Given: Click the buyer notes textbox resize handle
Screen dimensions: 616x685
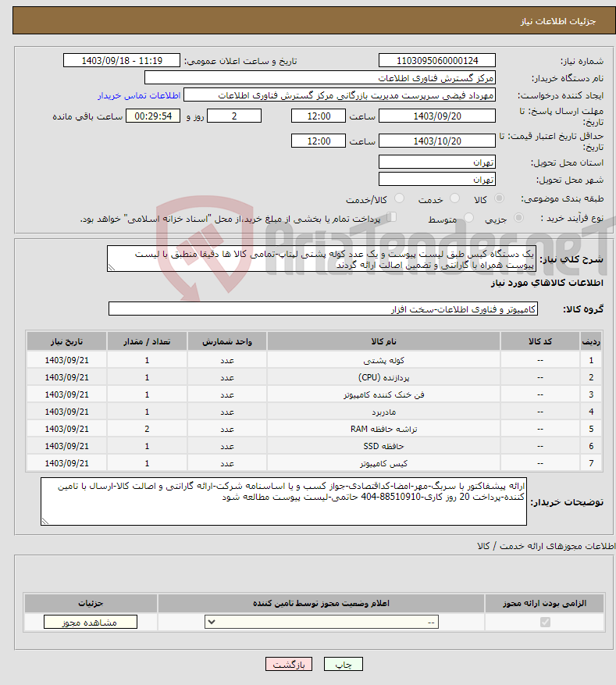Looking at the screenshot, I should [x=45, y=521].
